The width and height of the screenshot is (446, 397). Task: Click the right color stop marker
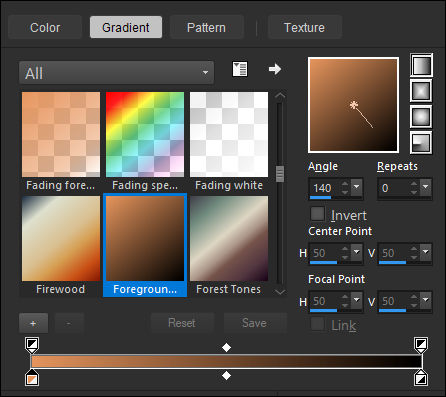[x=421, y=377]
